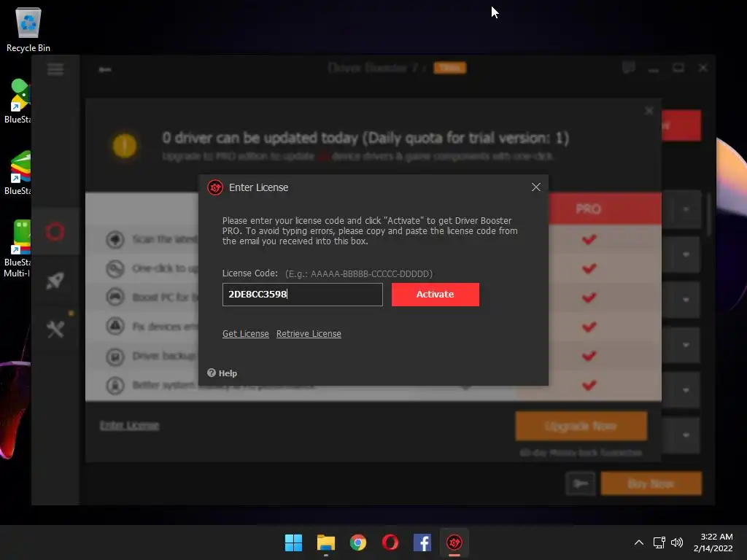Close the Enter License dialog

click(535, 187)
